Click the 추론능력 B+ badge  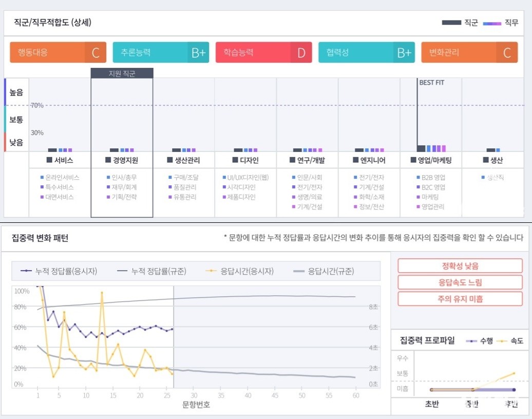point(161,52)
